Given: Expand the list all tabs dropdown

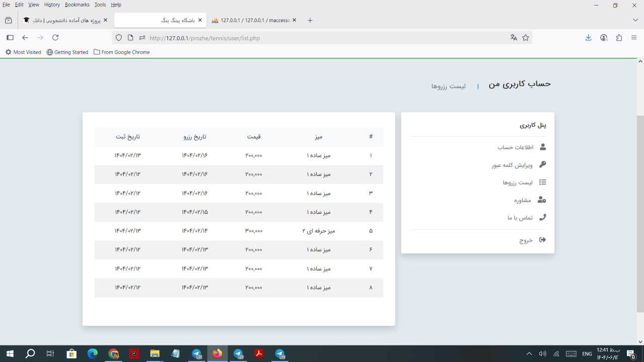Looking at the screenshot, I should tap(635, 20).
